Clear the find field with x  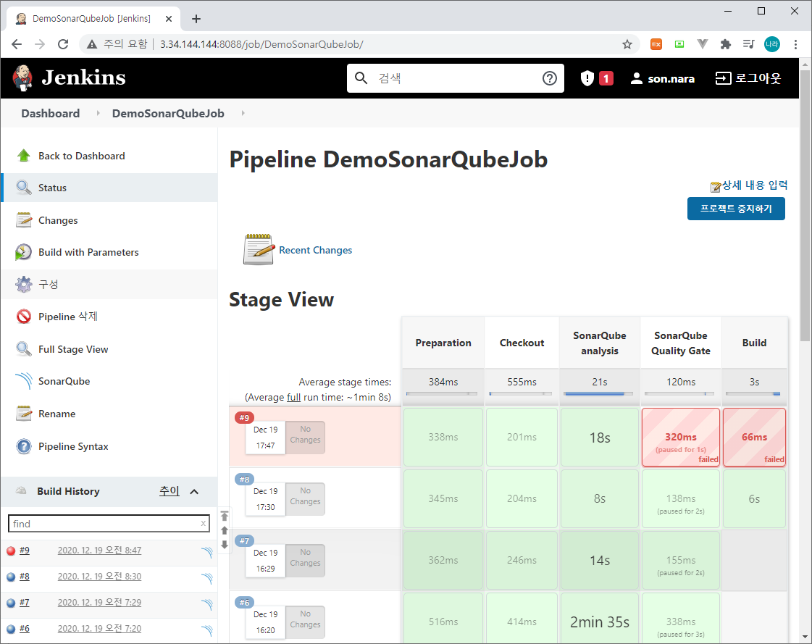pyautogui.click(x=203, y=523)
